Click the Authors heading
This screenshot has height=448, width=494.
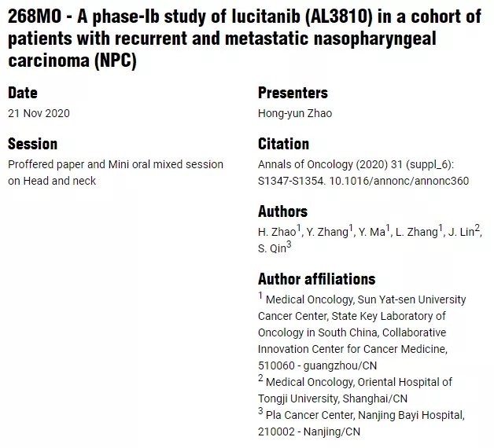pos(282,211)
